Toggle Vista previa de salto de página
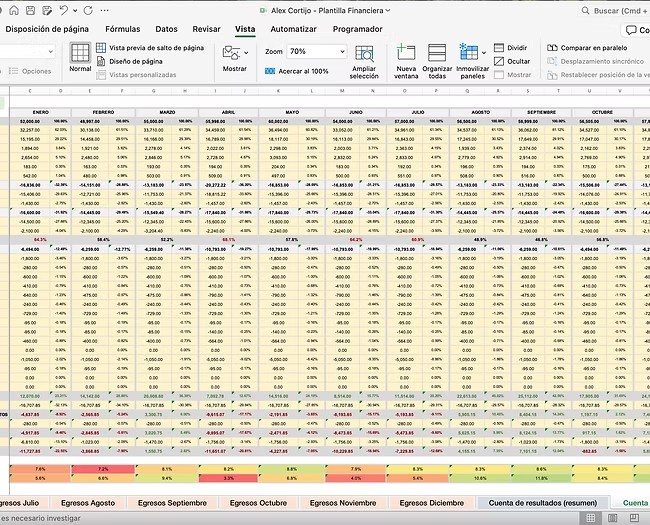This screenshot has width=650, height=525. (148, 48)
